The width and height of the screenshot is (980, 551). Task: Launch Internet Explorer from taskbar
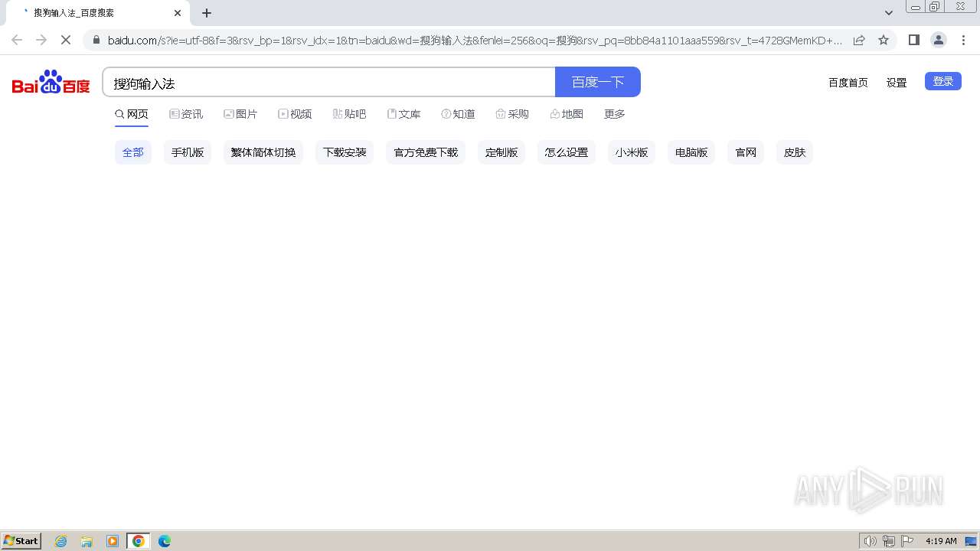click(61, 541)
